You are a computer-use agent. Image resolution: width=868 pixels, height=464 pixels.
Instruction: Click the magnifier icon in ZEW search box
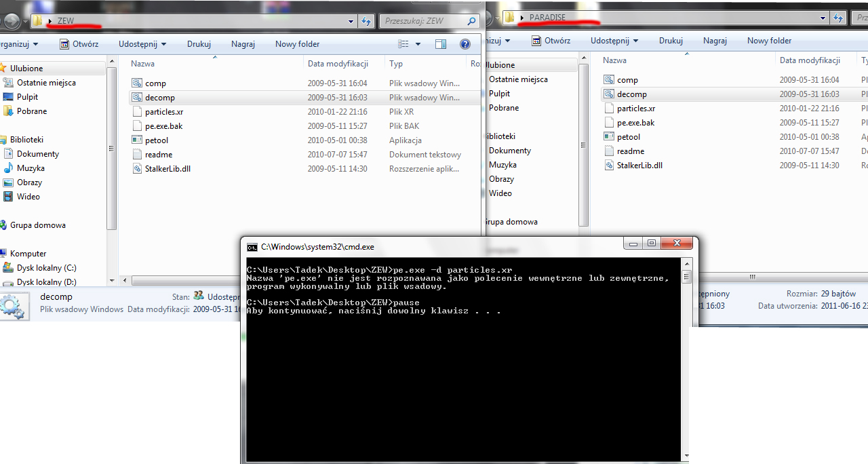tap(472, 21)
